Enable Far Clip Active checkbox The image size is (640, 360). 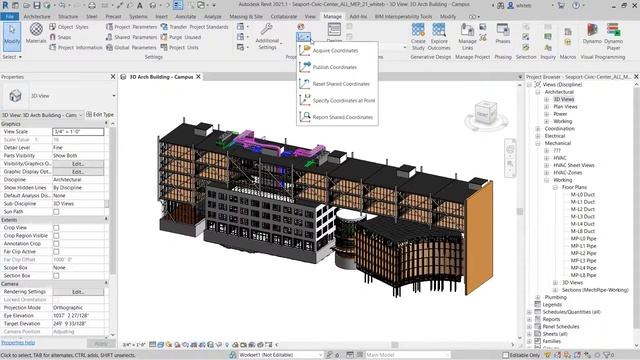[56, 252]
